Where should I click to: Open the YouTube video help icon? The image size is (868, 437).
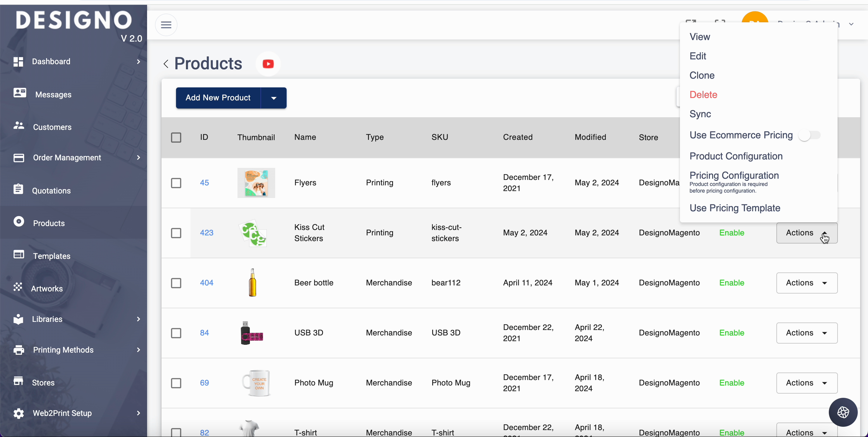pyautogui.click(x=268, y=64)
